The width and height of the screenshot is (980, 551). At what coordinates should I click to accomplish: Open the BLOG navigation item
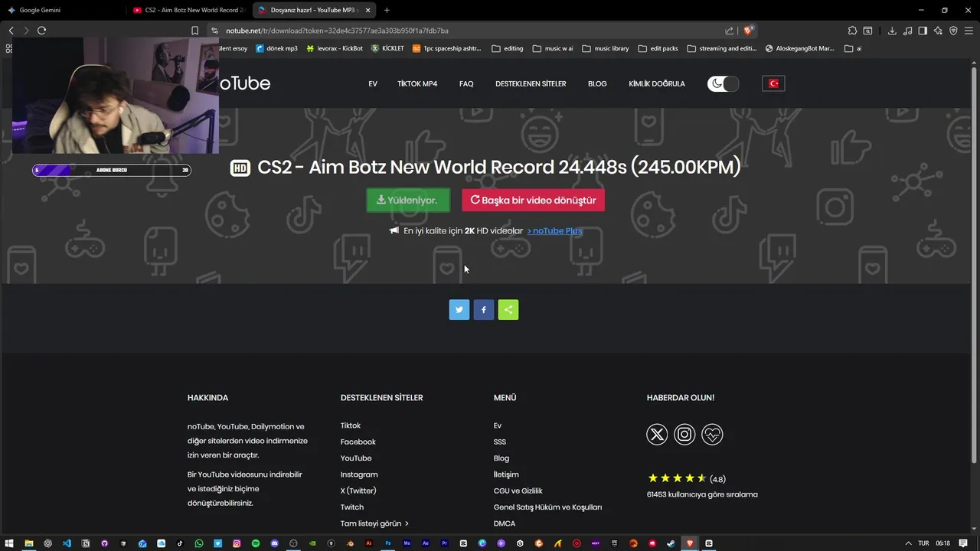[x=597, y=83]
